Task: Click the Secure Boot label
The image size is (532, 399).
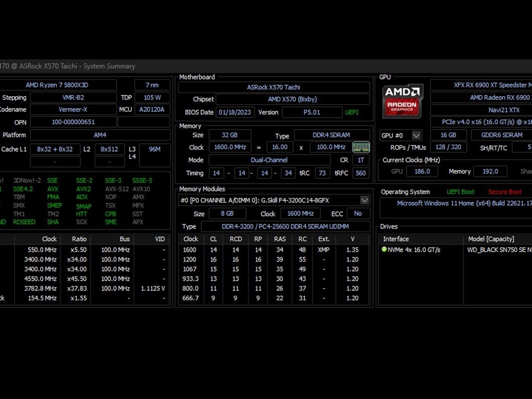Action: pyautogui.click(x=505, y=192)
